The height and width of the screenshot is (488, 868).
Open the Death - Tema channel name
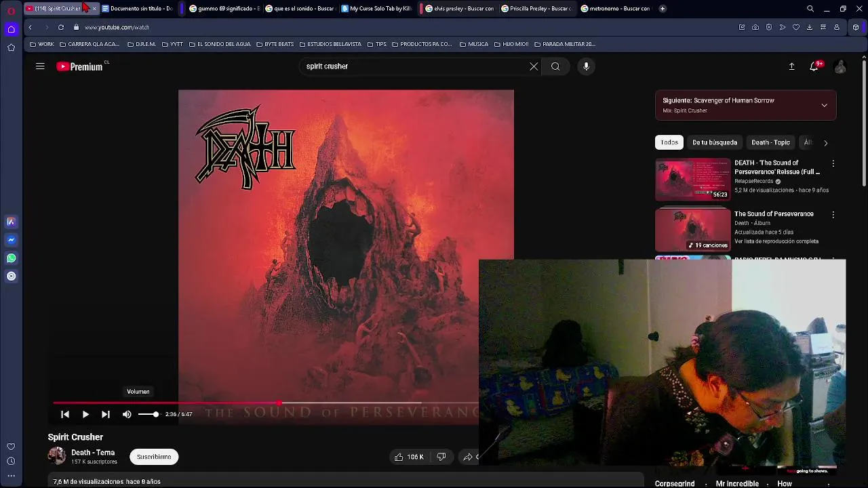click(93, 453)
